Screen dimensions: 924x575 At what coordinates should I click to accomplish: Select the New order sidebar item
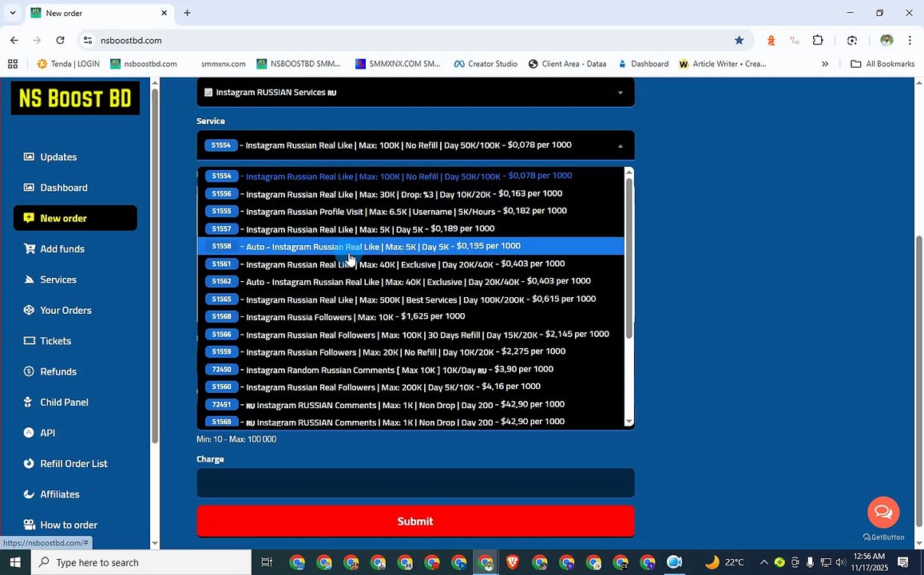coord(75,218)
